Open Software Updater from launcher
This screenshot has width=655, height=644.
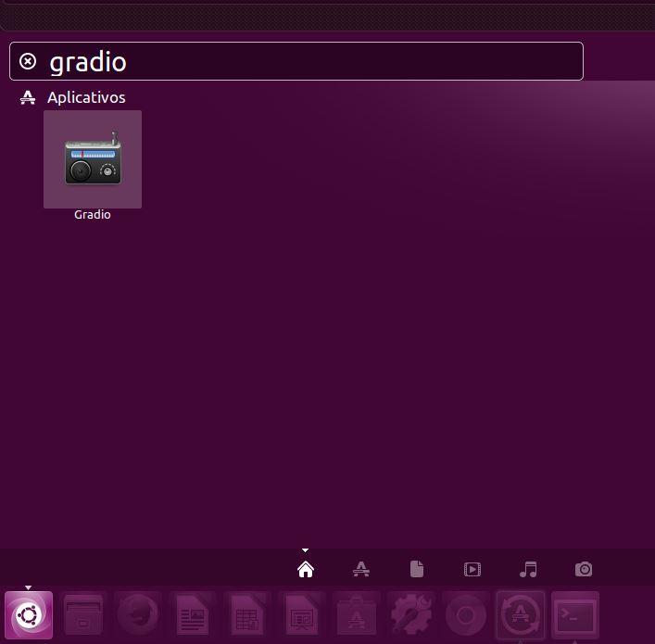click(x=521, y=615)
